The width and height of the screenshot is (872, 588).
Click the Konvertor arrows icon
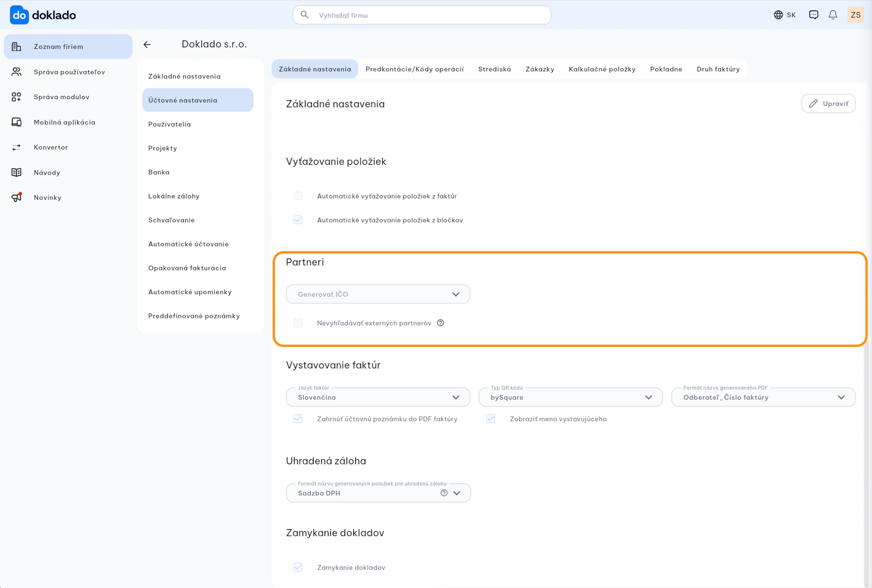(16, 147)
